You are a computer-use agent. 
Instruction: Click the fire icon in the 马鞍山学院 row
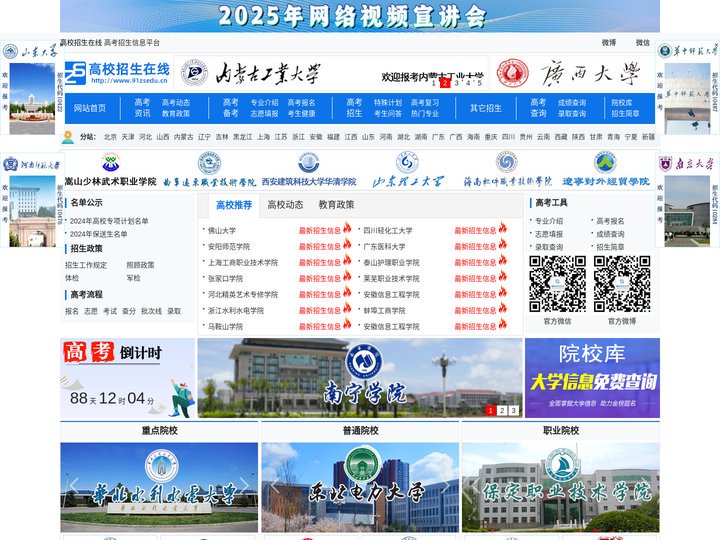click(347, 324)
